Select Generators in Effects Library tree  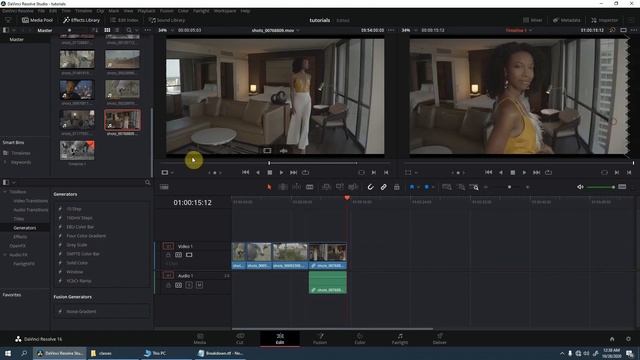[25, 228]
